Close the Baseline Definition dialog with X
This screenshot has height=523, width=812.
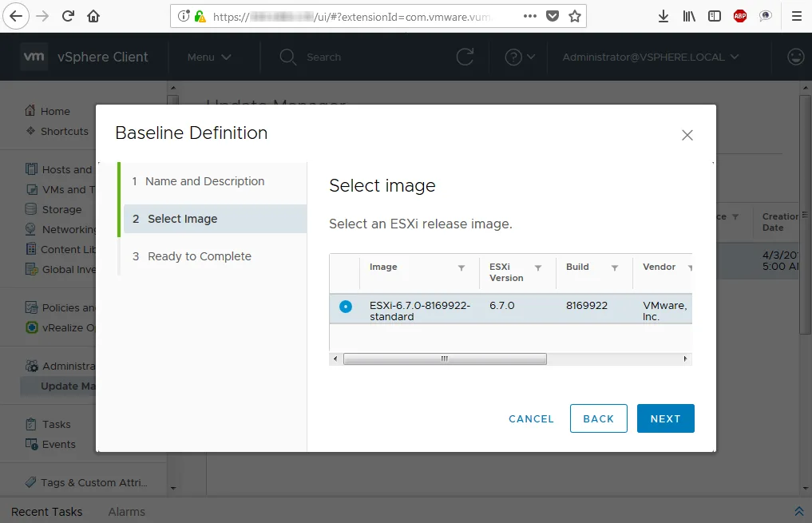coord(687,135)
